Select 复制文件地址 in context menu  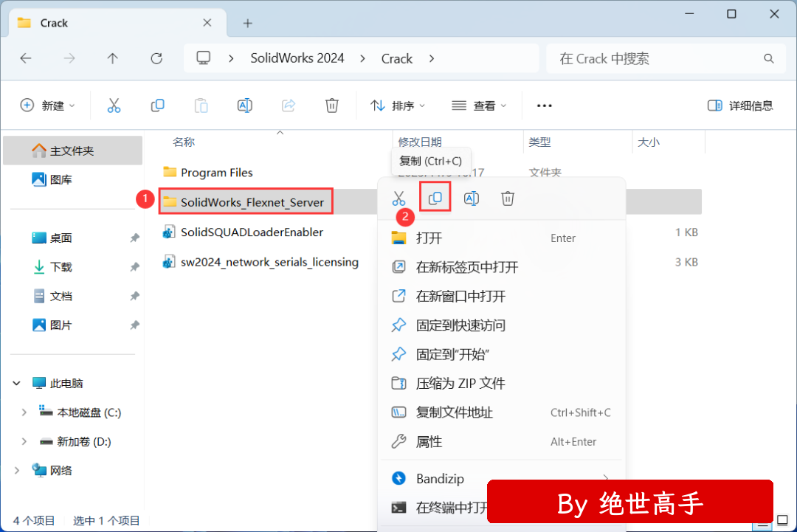[455, 412]
